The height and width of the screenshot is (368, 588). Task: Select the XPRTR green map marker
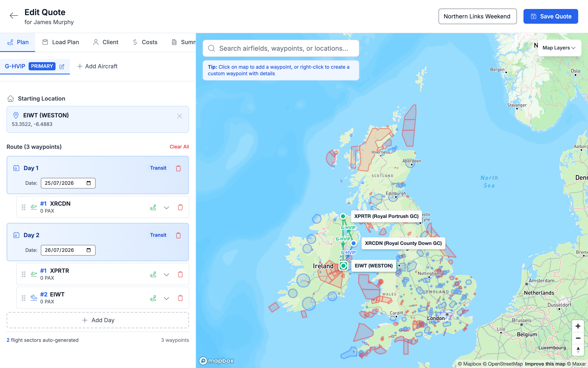click(x=343, y=216)
